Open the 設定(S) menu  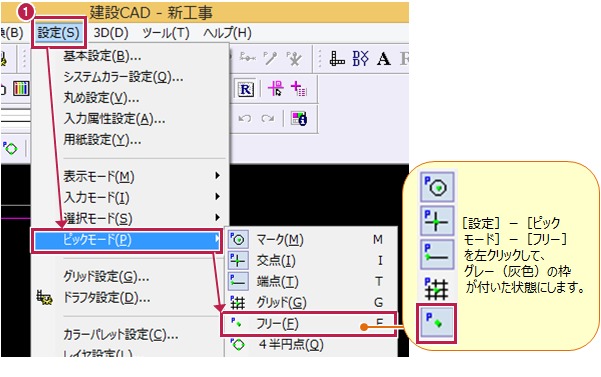coord(59,33)
